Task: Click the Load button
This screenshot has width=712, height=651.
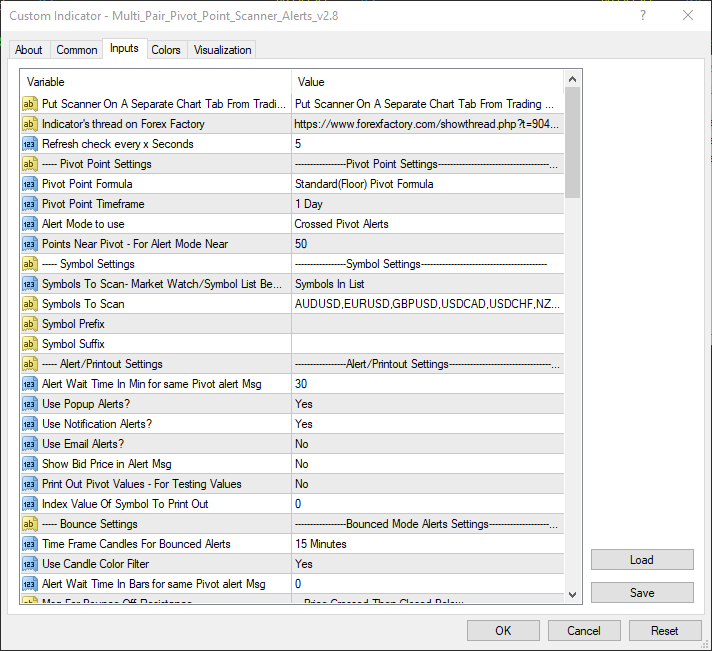Action: (x=641, y=560)
